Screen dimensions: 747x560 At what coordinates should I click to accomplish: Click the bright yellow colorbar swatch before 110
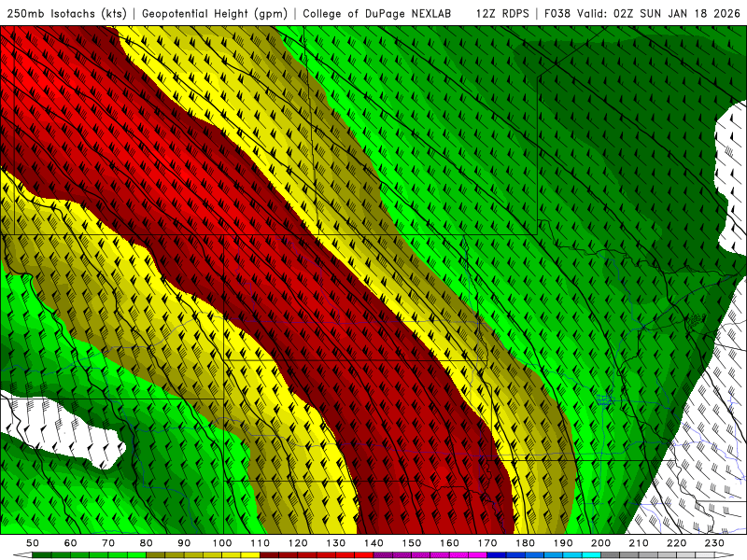pyautogui.click(x=250, y=555)
